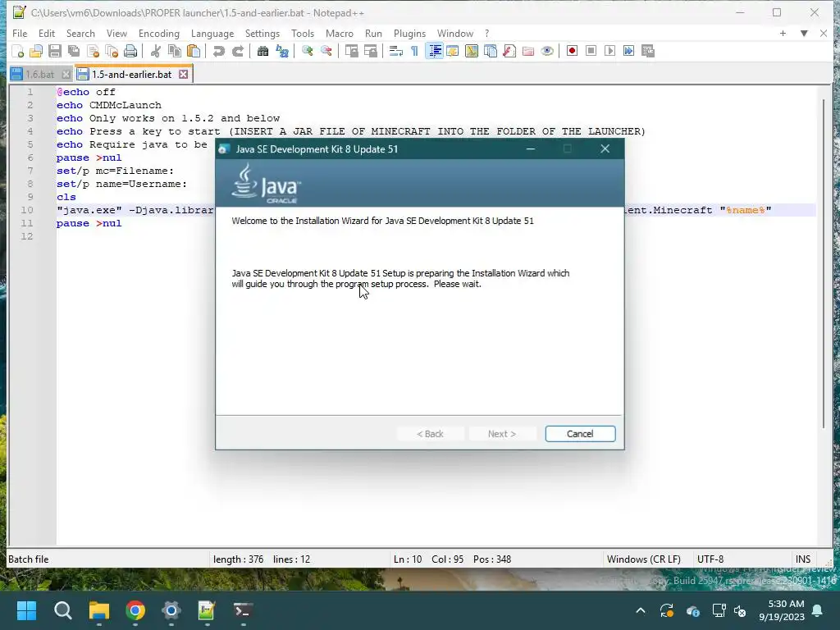Click the Playback macro icon
Viewport: 840px width, 630px height.
(609, 51)
